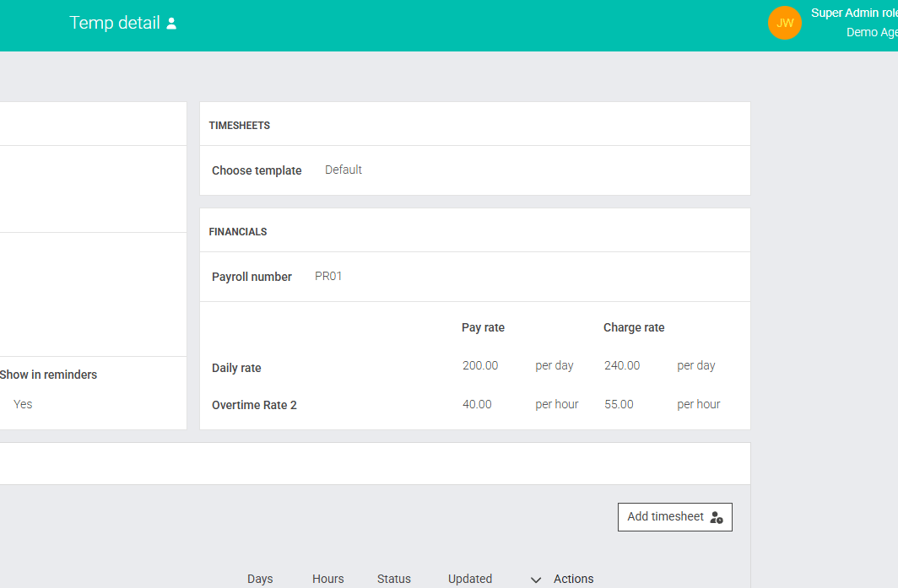The image size is (898, 588).
Task: Open the Choose template Default selector
Action: pos(344,170)
